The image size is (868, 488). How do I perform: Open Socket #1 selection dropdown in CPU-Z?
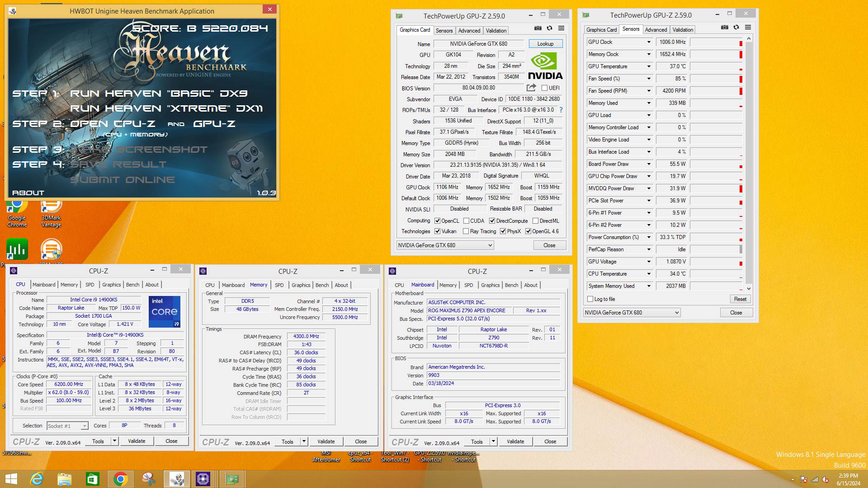pos(67,426)
